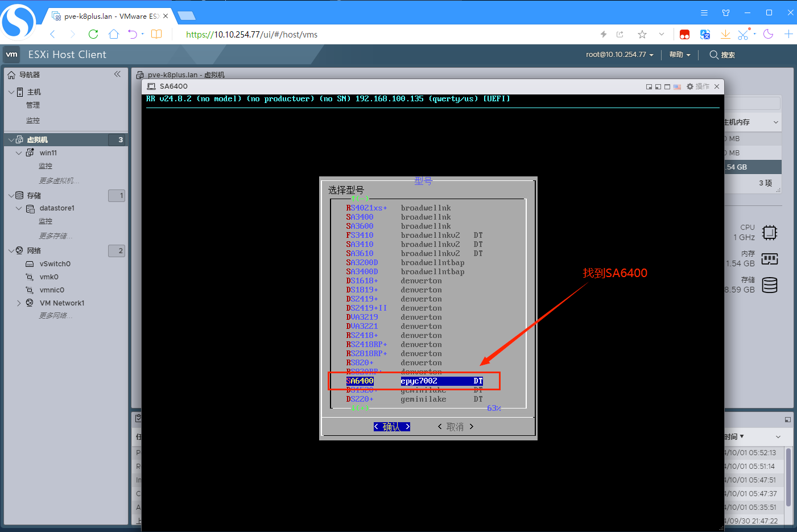The image size is (797, 532).
Task: Select the DS220+ geminilake model row
Action: [415, 399]
